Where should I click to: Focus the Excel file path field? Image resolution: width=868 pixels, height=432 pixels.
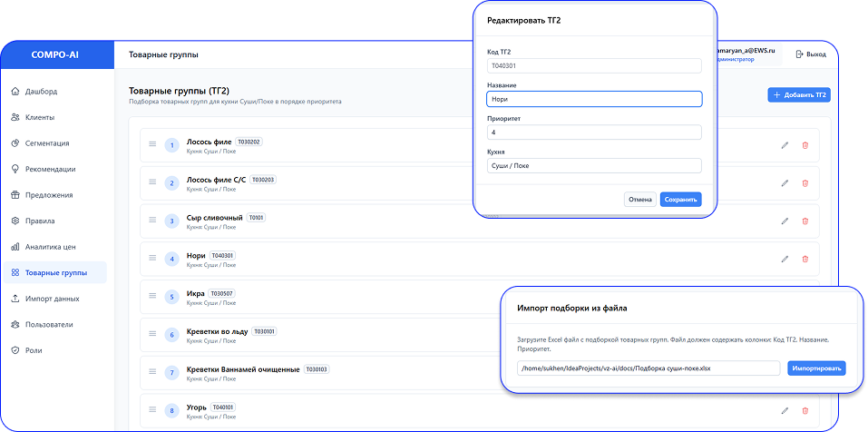tap(648, 368)
